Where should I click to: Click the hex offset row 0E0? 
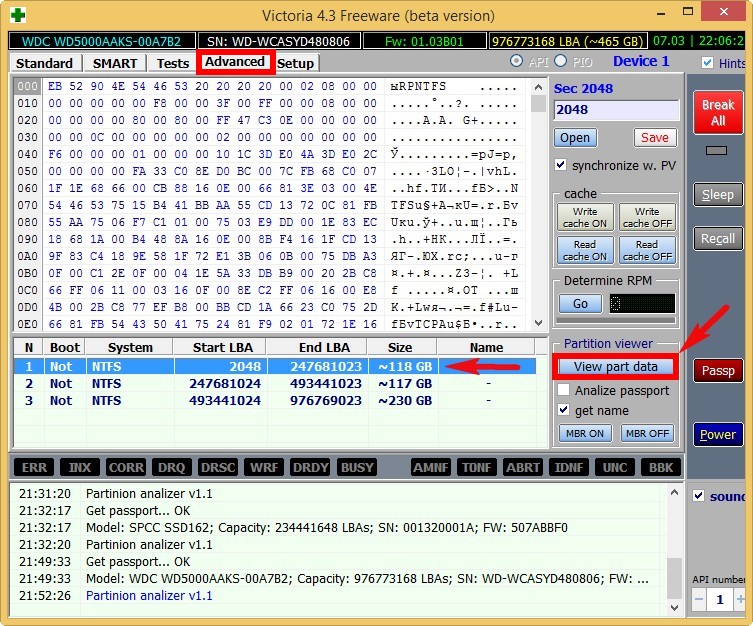27,325
